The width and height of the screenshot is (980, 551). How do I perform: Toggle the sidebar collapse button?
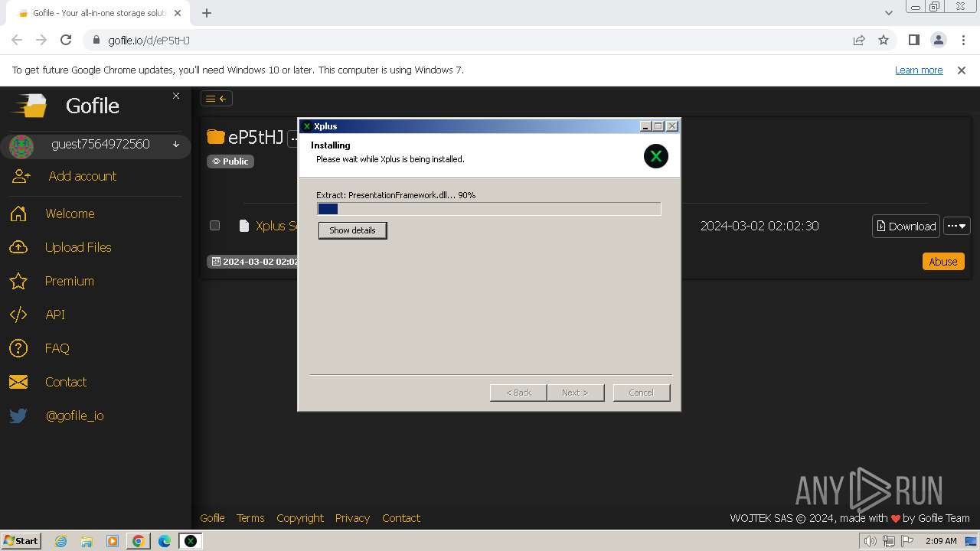coord(217,99)
